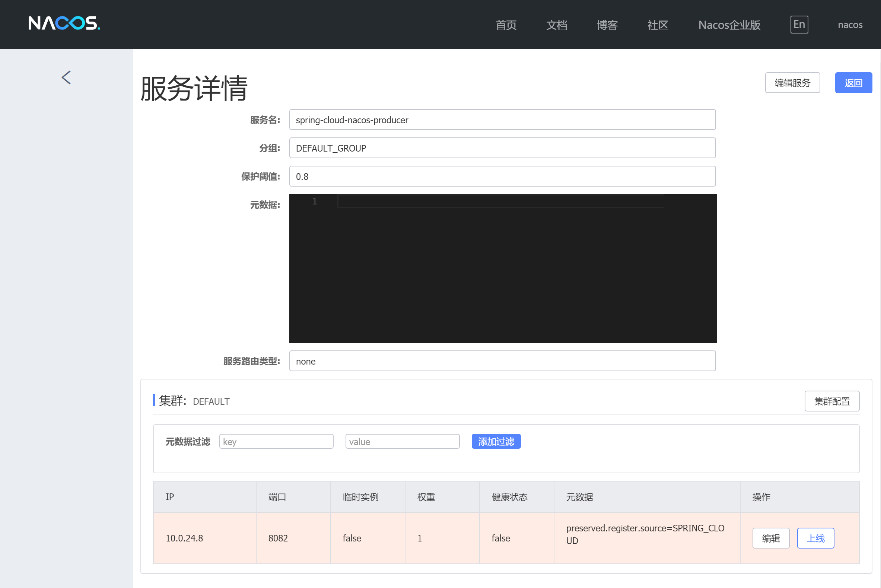Screen dimensions: 881x588
Task: Click the blue 返回 return button
Action: coord(854,83)
